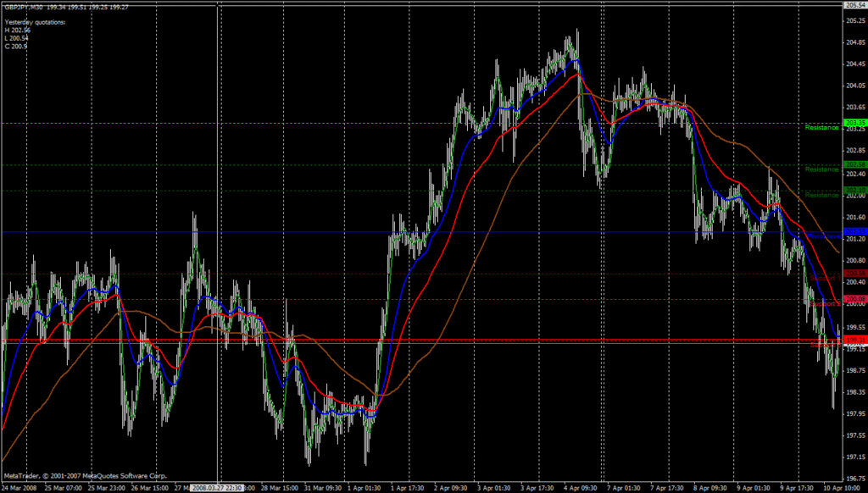Viewport: 868px width, 493px height.
Task: Click the 205.34 value atop price axis
Action: click(855, 5)
